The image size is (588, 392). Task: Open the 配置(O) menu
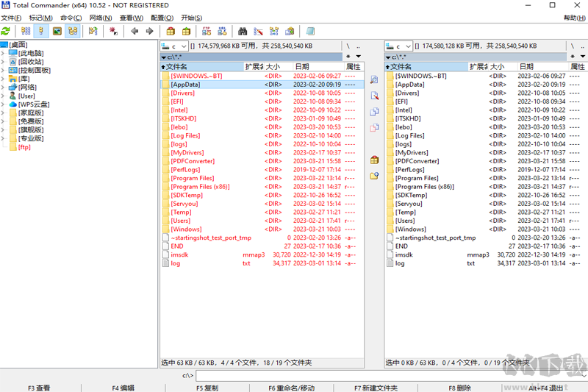click(162, 18)
